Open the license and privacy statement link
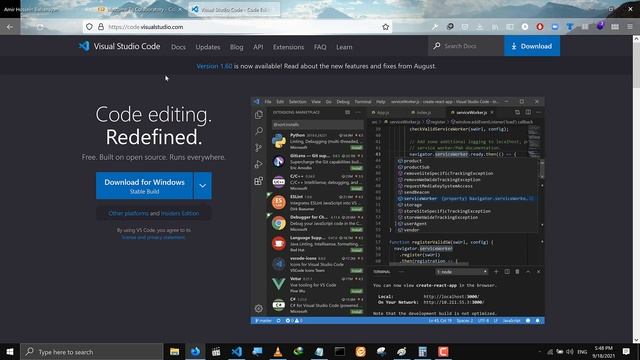This screenshot has height=360, width=640. 153,237
